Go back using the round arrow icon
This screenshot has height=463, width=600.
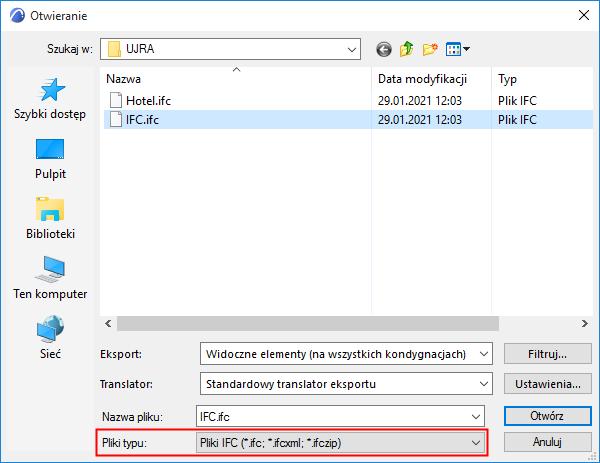(384, 49)
